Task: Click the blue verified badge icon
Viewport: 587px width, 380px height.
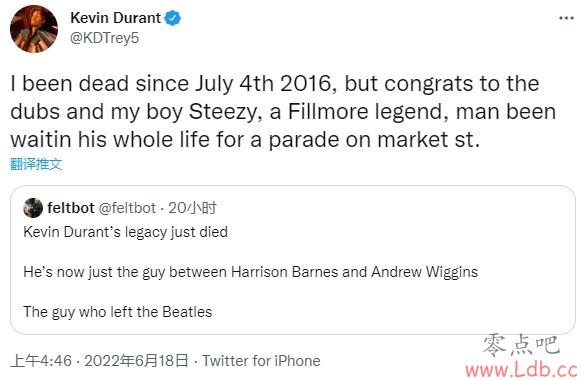Action: point(173,18)
